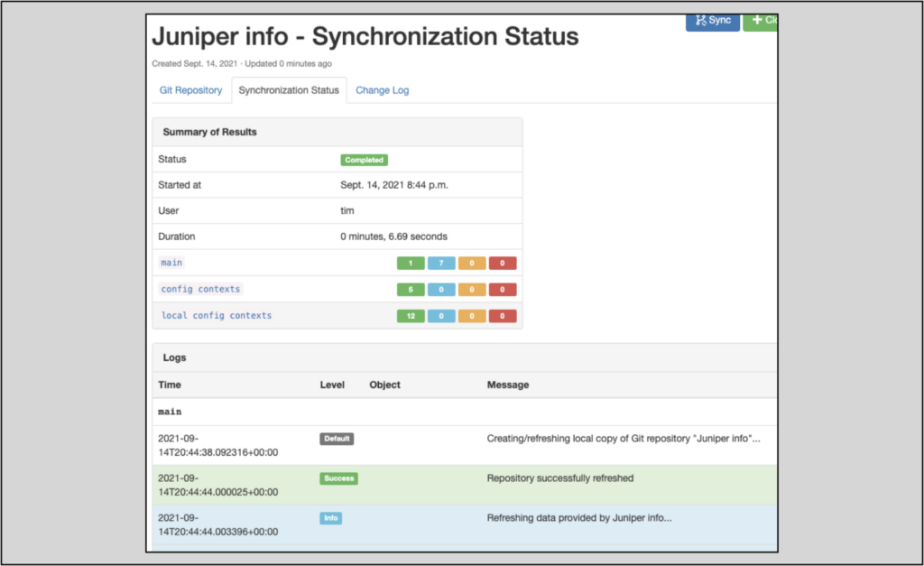Viewport: 924px width, 566px height.
Task: Click the Info level badge in the log
Action: pos(330,518)
